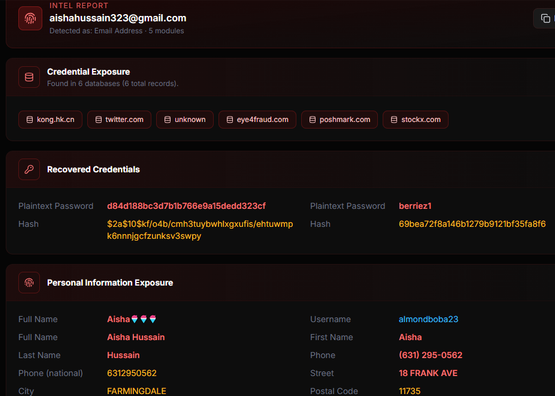The width and height of the screenshot is (555, 396).
Task: Select the First Name value 'Aisha'
Action: 410,337
